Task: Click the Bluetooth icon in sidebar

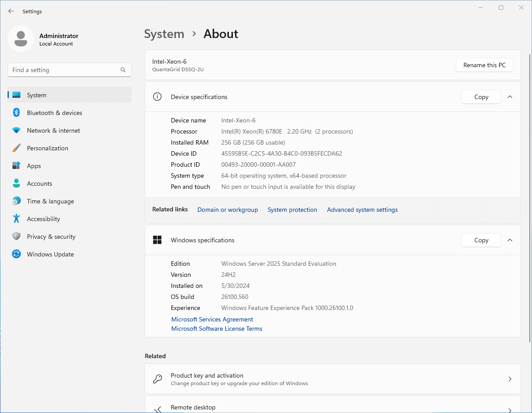Action: 16,113
